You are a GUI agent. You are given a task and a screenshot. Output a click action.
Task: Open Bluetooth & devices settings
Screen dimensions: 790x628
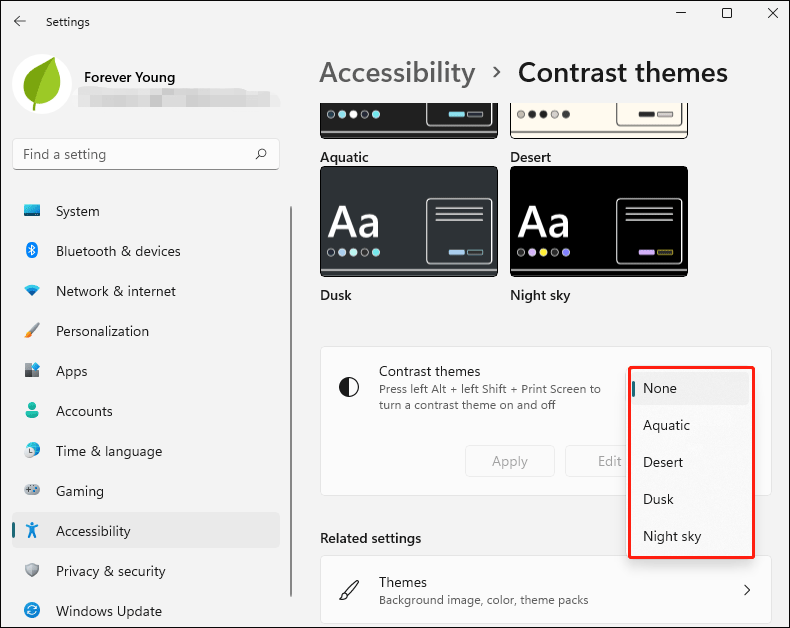[x=146, y=250]
